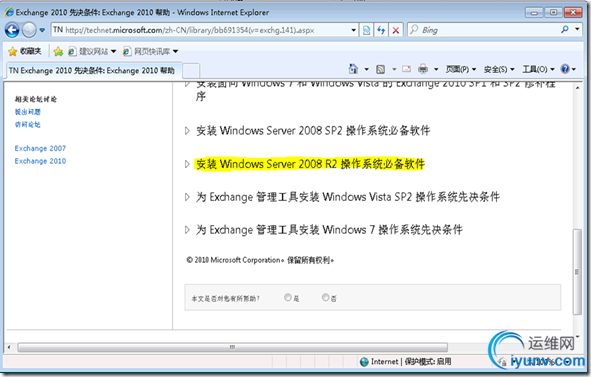Open the search provider dropdown arrow

click(x=577, y=29)
